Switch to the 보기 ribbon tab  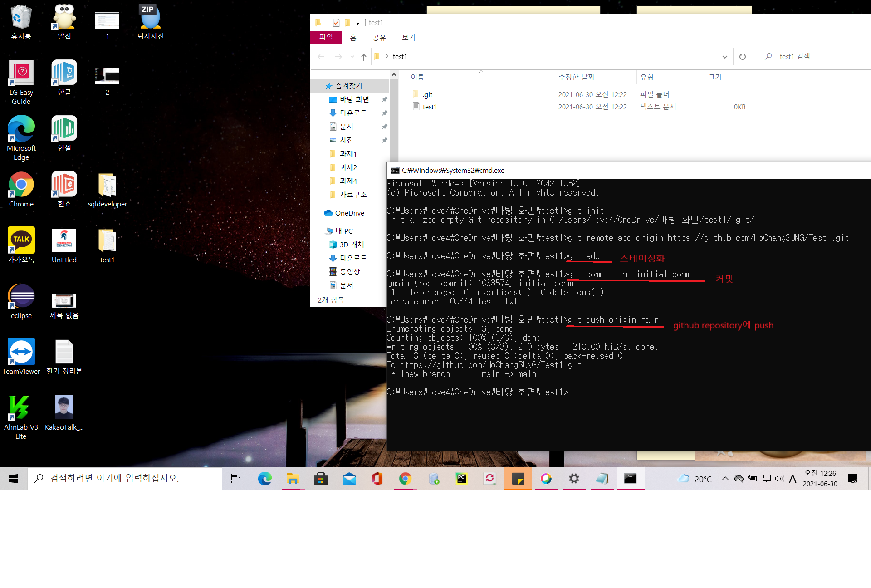tap(408, 37)
